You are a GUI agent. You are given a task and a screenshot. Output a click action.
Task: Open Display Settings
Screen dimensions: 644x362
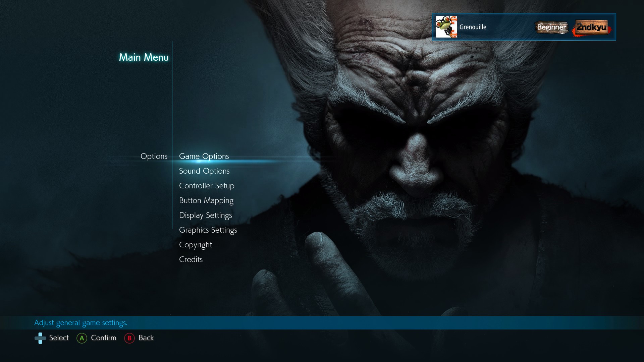(206, 215)
